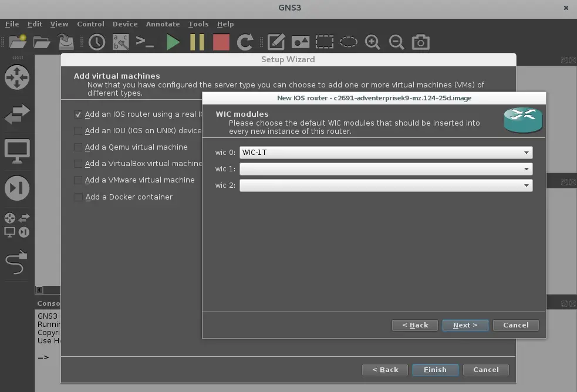Open the new blank project folder icon
The image size is (577, 392).
[x=17, y=42]
